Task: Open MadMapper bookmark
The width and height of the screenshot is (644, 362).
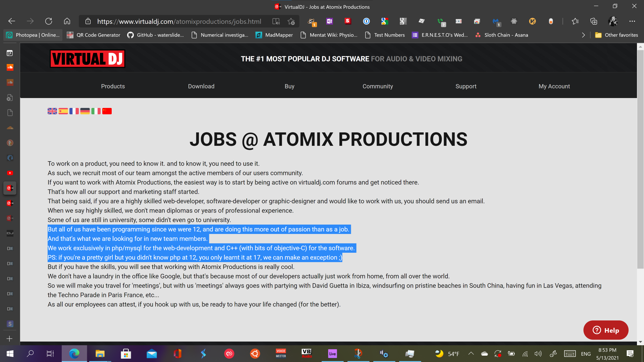Action: (274, 35)
